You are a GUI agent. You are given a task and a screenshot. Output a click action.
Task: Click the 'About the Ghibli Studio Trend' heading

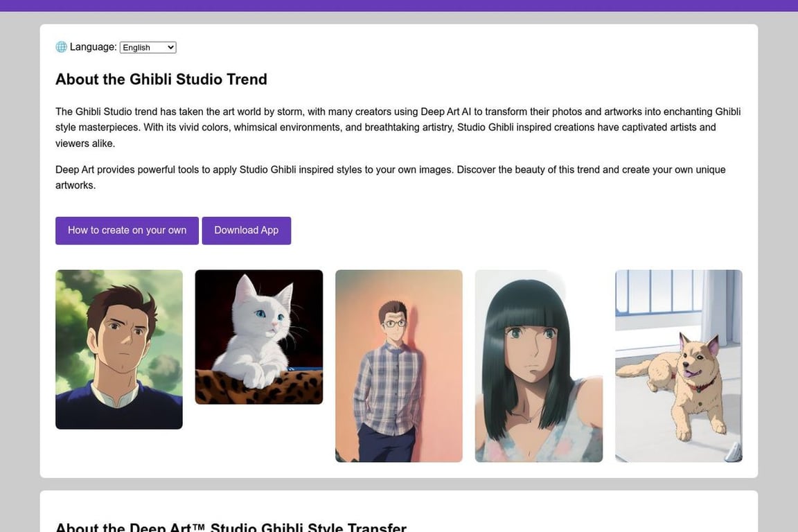(161, 80)
